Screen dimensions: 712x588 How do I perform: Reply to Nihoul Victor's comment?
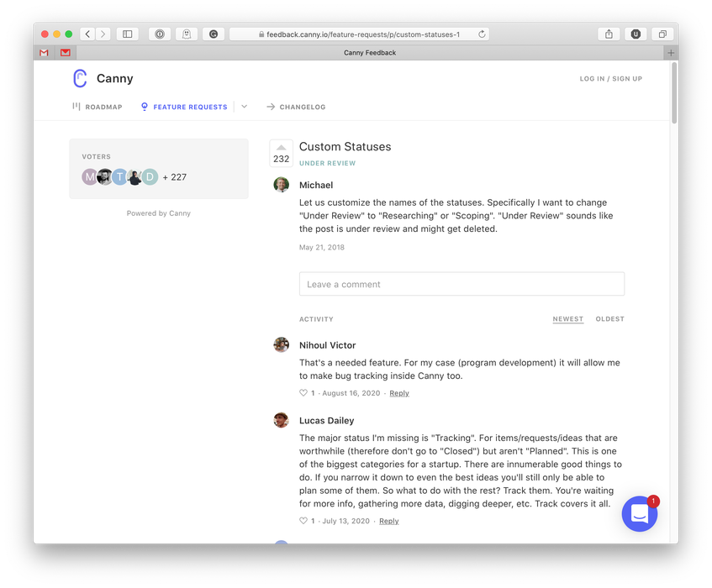[x=399, y=393]
